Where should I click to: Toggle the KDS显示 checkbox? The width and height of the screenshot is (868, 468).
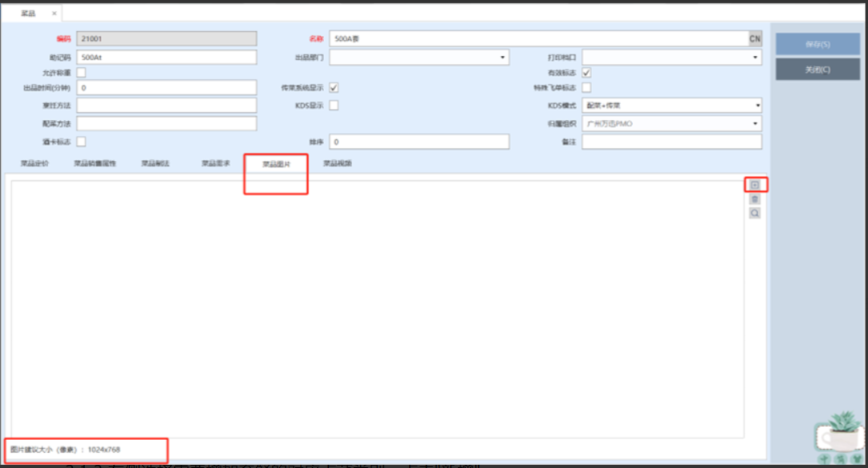click(334, 105)
